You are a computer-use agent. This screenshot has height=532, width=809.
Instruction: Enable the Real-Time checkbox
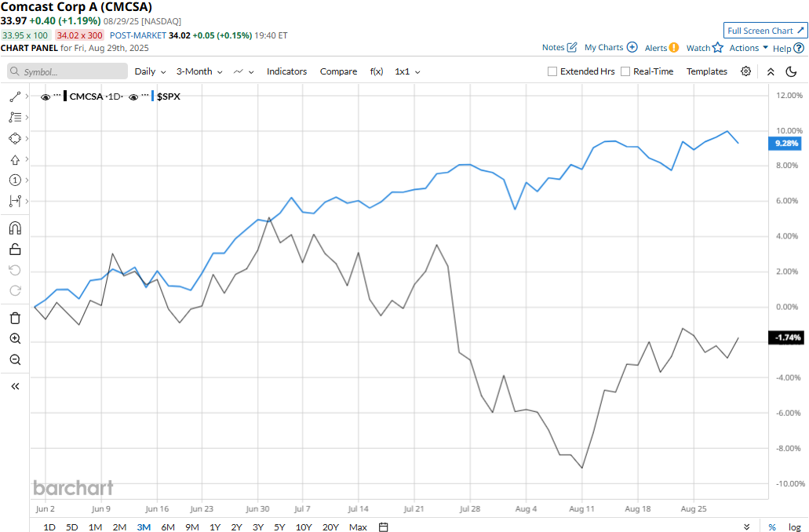(625, 71)
